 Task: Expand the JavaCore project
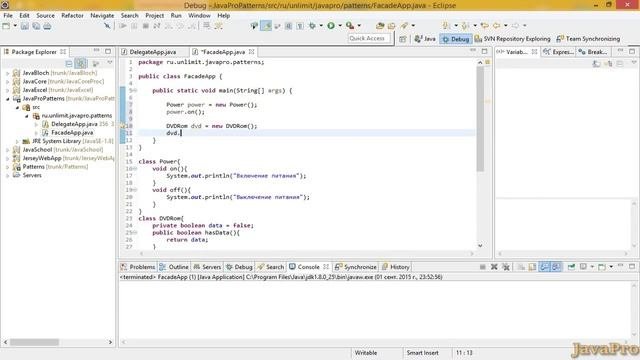click(x=7, y=82)
